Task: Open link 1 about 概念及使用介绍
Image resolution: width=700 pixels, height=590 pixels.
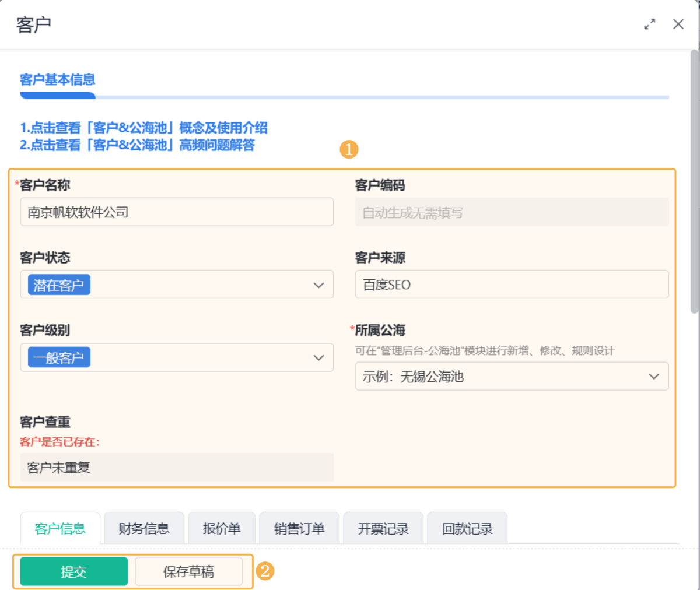Action: coord(143,128)
